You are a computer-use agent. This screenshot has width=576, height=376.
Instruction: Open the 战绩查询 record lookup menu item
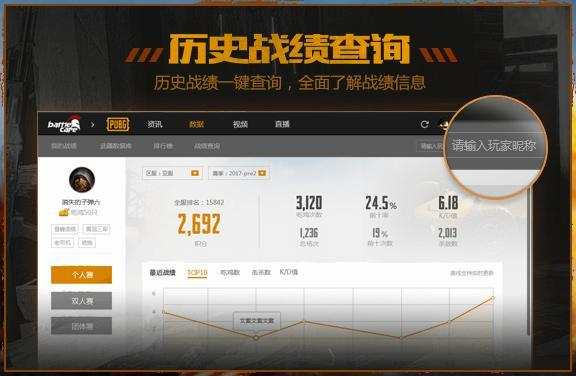pyautogui.click(x=207, y=146)
